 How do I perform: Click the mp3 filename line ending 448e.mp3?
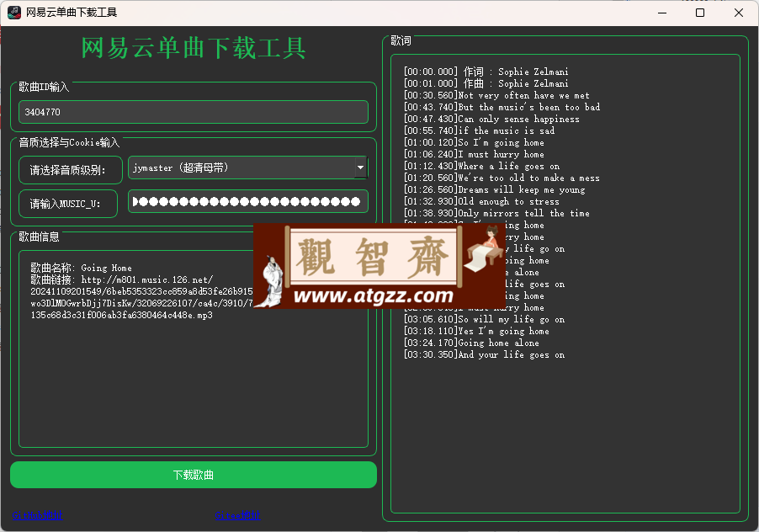tap(121, 315)
